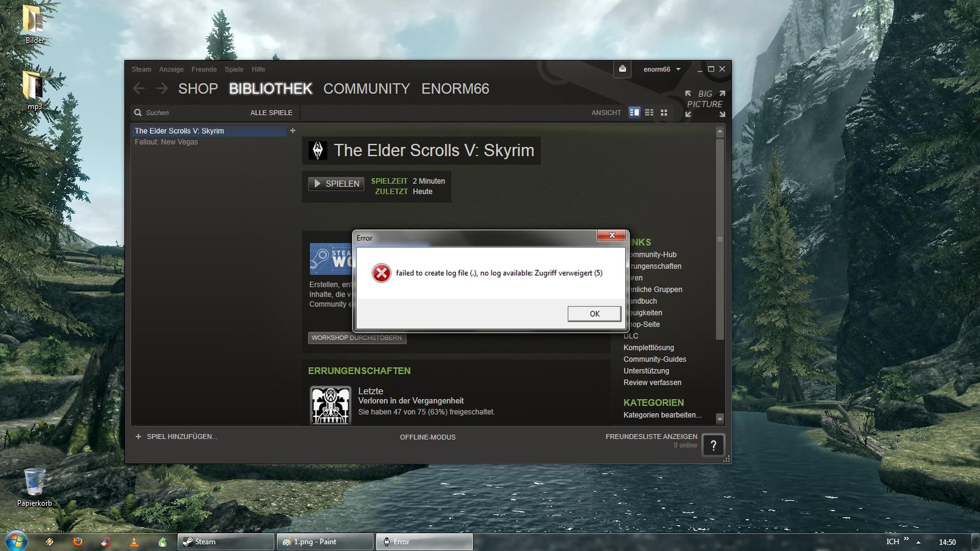Click the forward navigation arrow
Viewport: 980px width, 551px height.
tap(162, 89)
